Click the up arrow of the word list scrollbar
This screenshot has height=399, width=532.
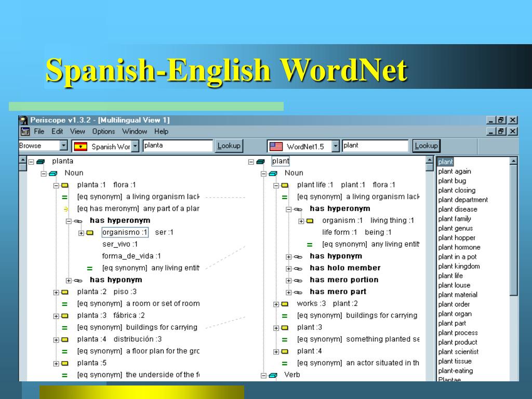[514, 161]
